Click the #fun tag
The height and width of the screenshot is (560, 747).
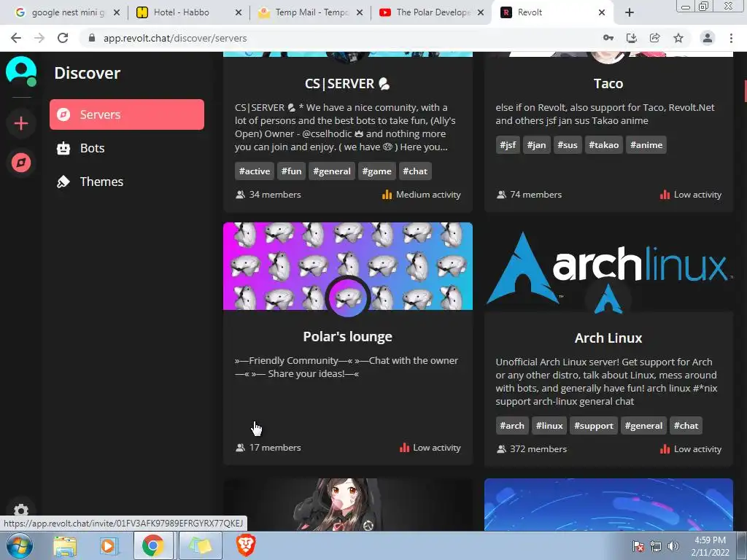pos(291,171)
